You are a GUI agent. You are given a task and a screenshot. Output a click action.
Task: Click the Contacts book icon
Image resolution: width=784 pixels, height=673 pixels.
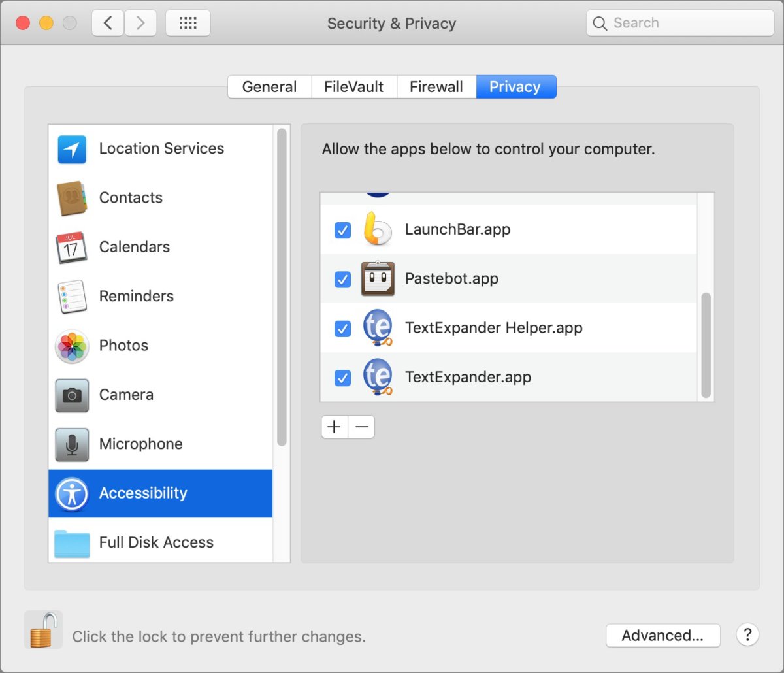tap(72, 198)
